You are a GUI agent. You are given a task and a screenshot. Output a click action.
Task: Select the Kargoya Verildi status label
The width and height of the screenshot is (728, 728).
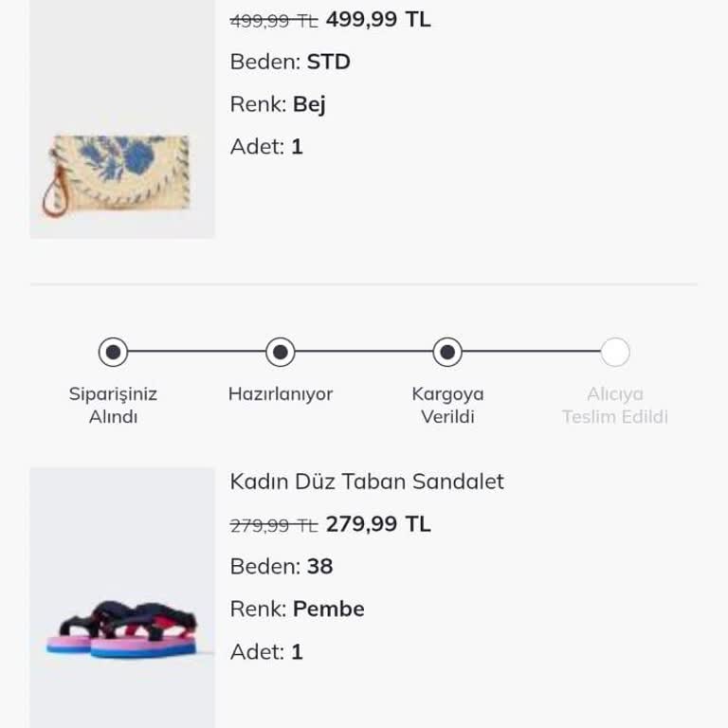[x=447, y=406]
